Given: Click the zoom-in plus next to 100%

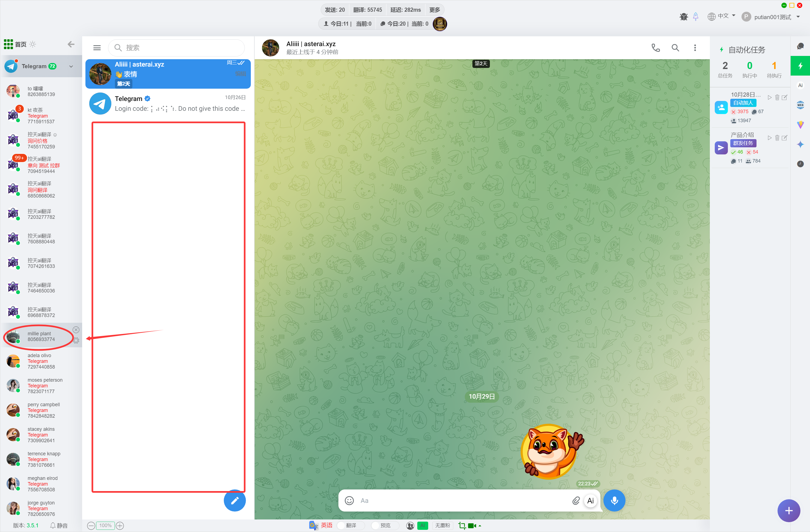Looking at the screenshot, I should click(120, 525).
